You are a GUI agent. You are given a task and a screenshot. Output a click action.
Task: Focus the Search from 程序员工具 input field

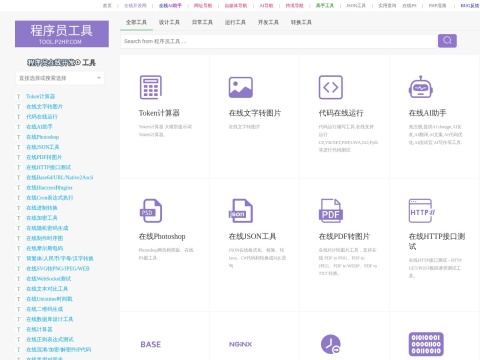[279, 41]
